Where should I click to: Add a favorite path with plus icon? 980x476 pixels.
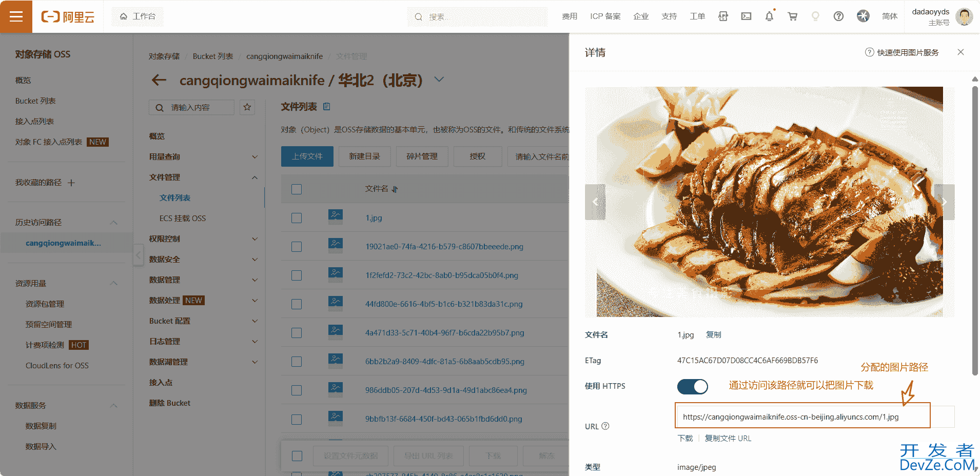pos(71,183)
